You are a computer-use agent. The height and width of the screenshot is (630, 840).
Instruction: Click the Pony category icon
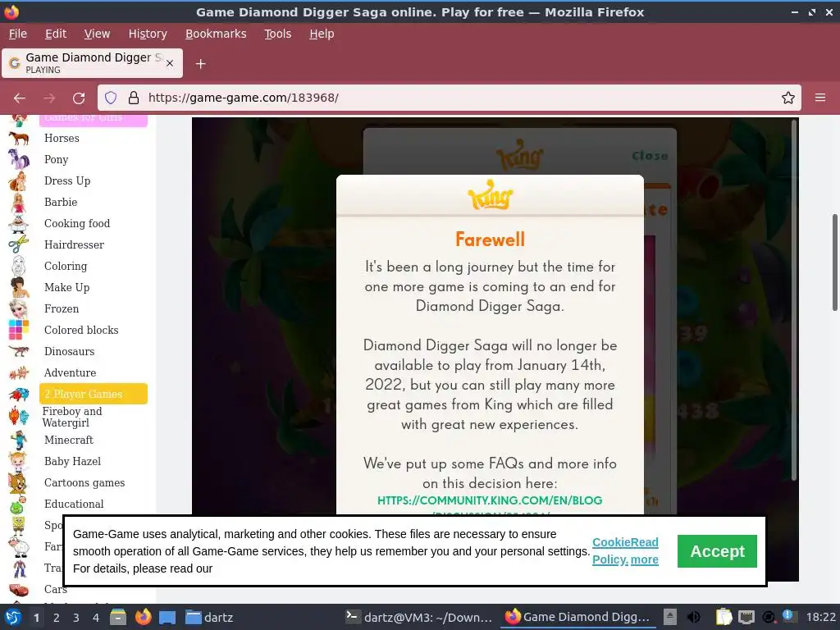pyautogui.click(x=19, y=159)
